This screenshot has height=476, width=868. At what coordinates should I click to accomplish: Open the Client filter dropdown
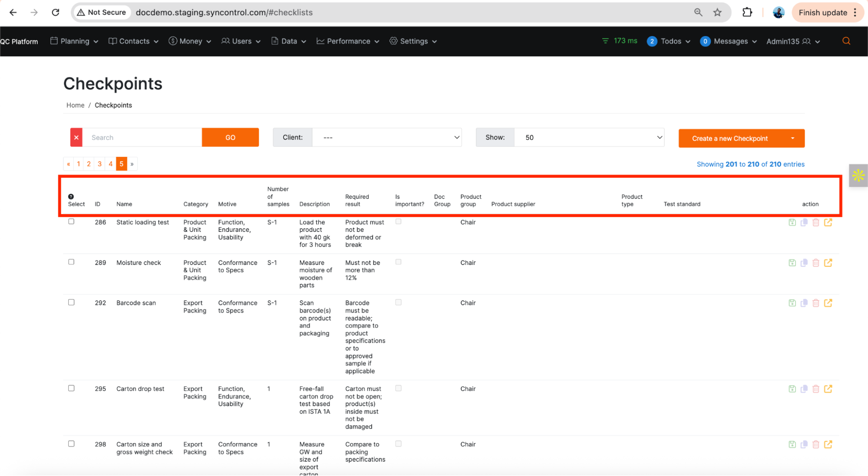tap(386, 137)
